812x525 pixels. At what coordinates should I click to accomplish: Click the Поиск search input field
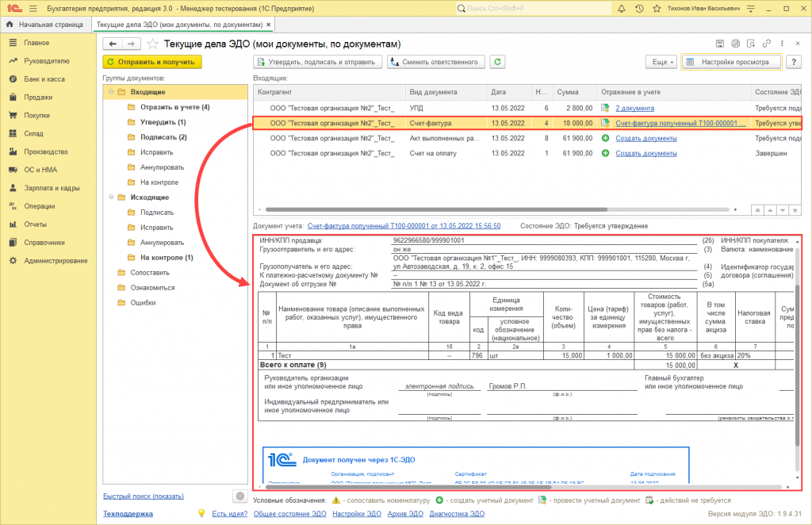[x=533, y=8]
